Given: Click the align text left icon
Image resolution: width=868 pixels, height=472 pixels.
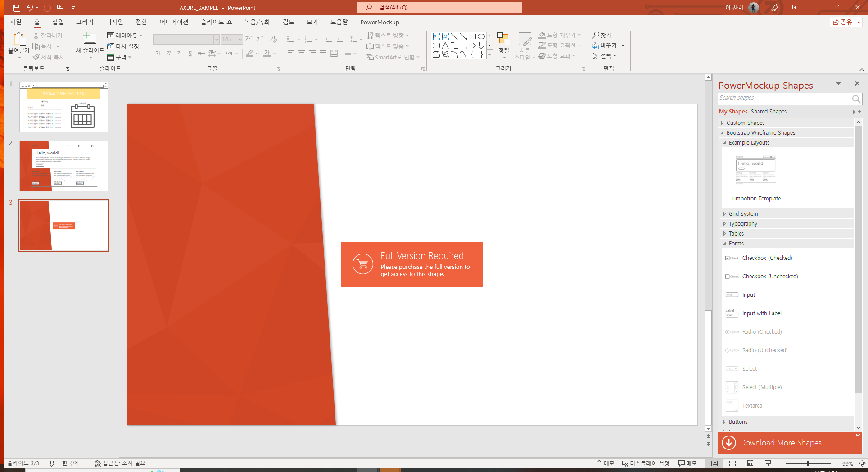Looking at the screenshot, I should [291, 54].
